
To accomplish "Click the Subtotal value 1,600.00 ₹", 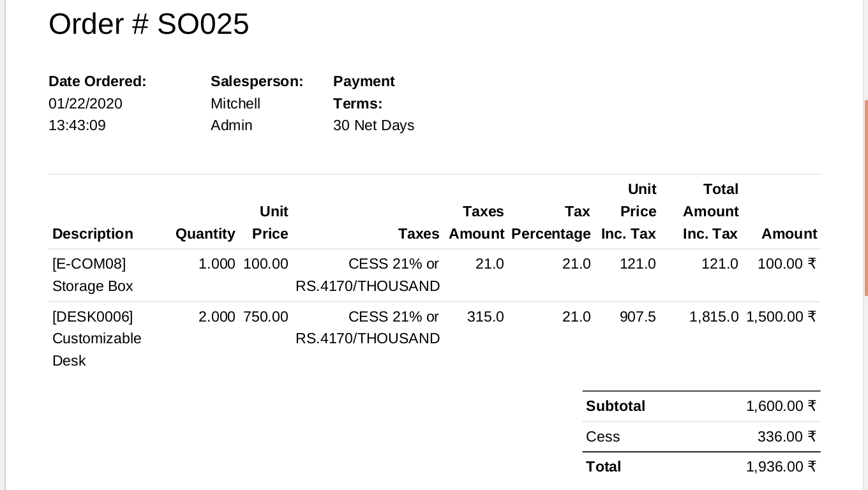I will [781, 406].
